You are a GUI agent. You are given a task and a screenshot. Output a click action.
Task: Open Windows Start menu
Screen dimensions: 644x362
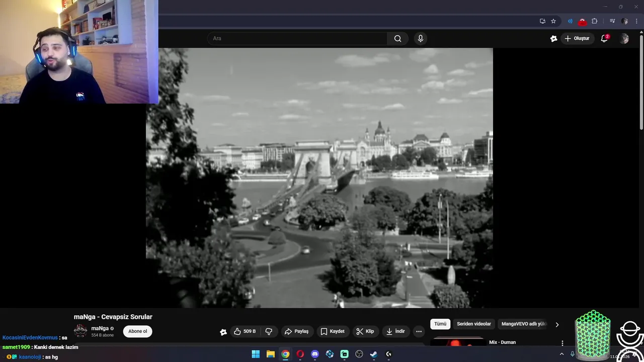click(x=256, y=354)
